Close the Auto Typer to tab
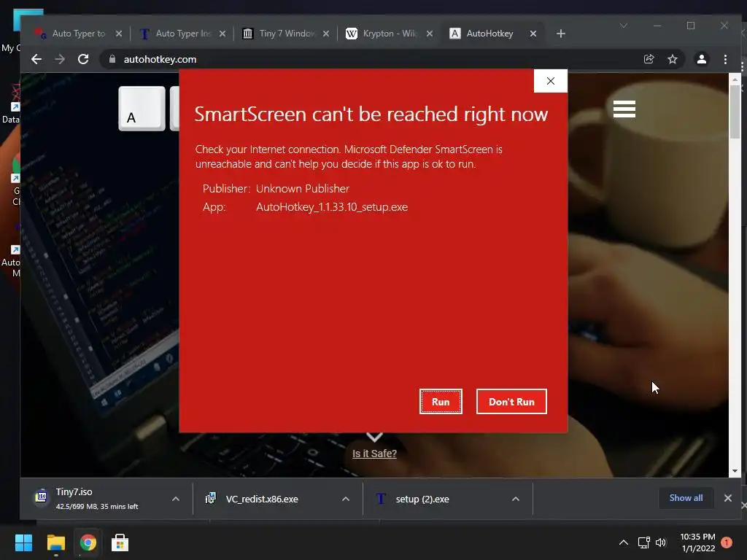Screen dimensions: 747x560 click(119, 34)
